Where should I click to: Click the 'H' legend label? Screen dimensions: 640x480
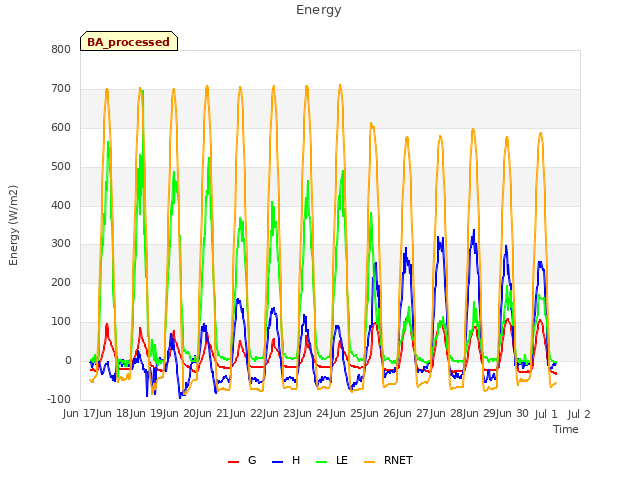point(296,460)
